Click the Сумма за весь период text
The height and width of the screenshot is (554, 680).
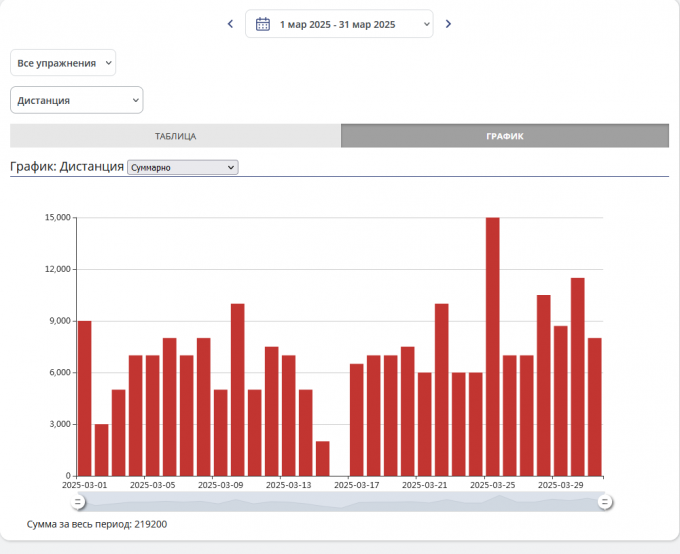(x=96, y=524)
